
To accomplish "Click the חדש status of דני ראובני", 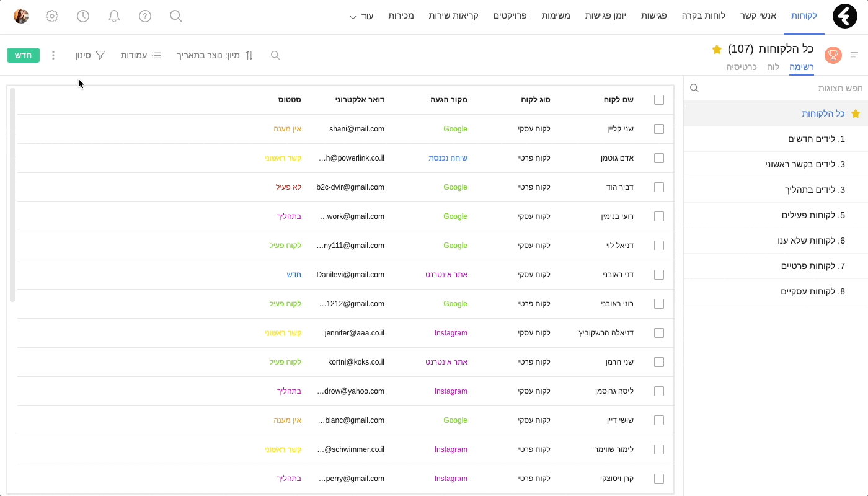I will click(294, 275).
